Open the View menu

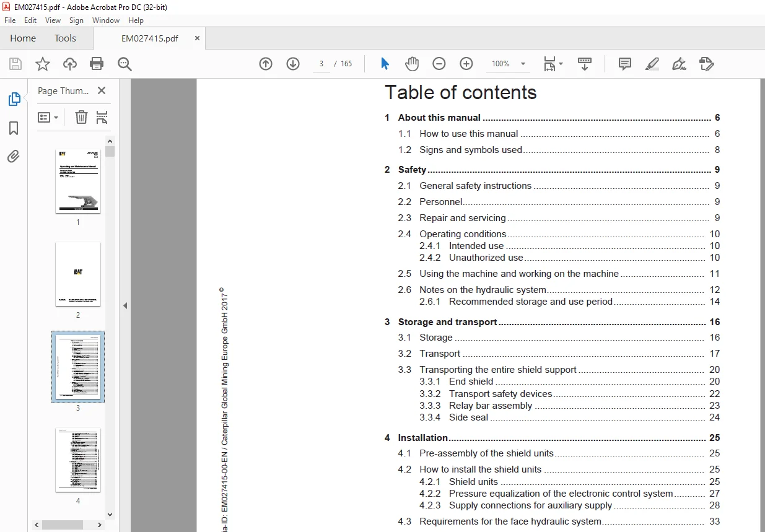[53, 20]
